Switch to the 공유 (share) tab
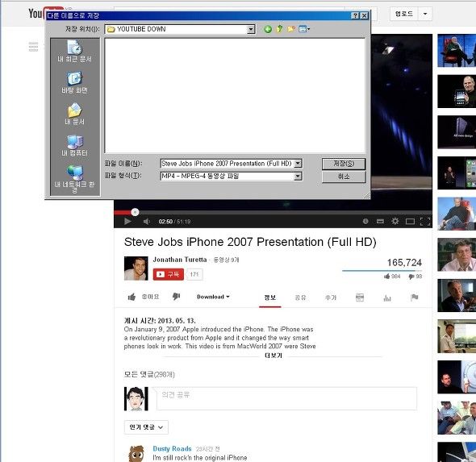Image resolution: width=476 pixels, height=462 pixels. 300,298
